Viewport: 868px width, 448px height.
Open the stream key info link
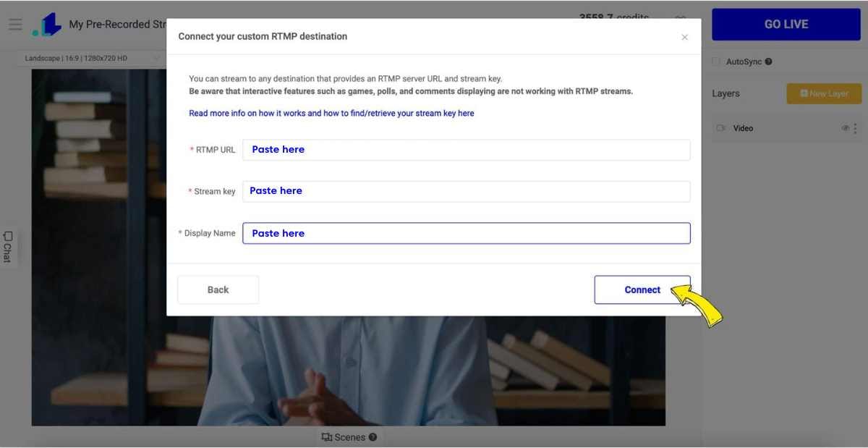point(331,113)
